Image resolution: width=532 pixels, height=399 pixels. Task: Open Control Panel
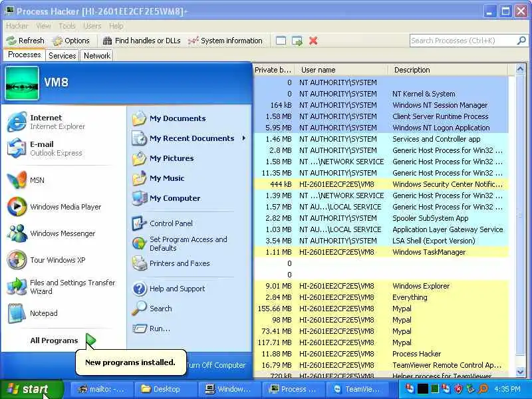190,223
